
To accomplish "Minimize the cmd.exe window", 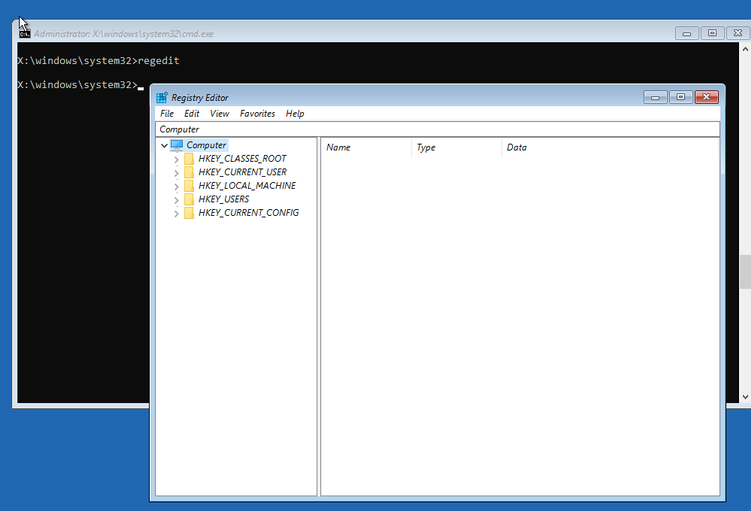I will 687,33.
